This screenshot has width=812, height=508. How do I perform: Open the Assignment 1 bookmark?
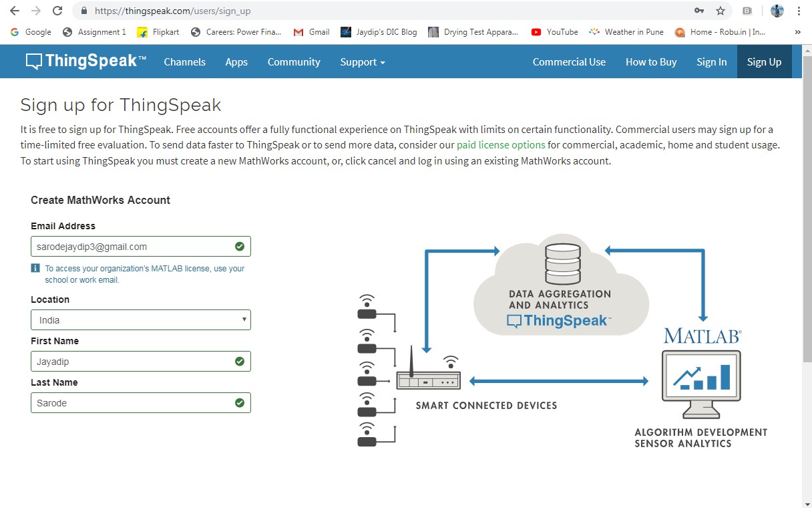94,31
